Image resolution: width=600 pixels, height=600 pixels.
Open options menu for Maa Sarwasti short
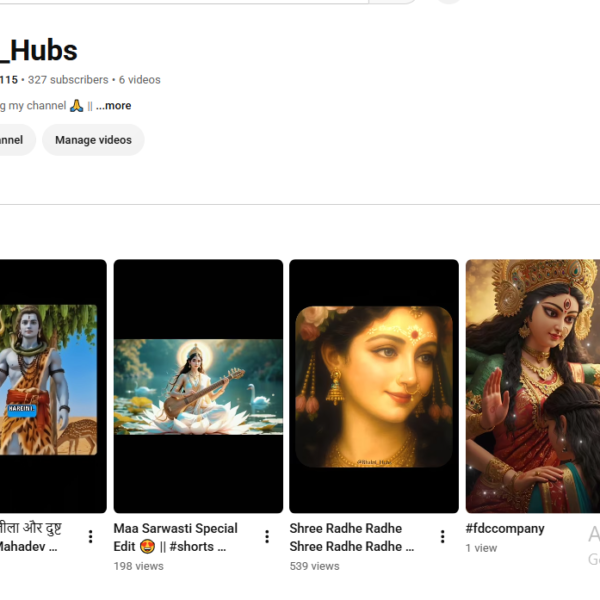(267, 537)
